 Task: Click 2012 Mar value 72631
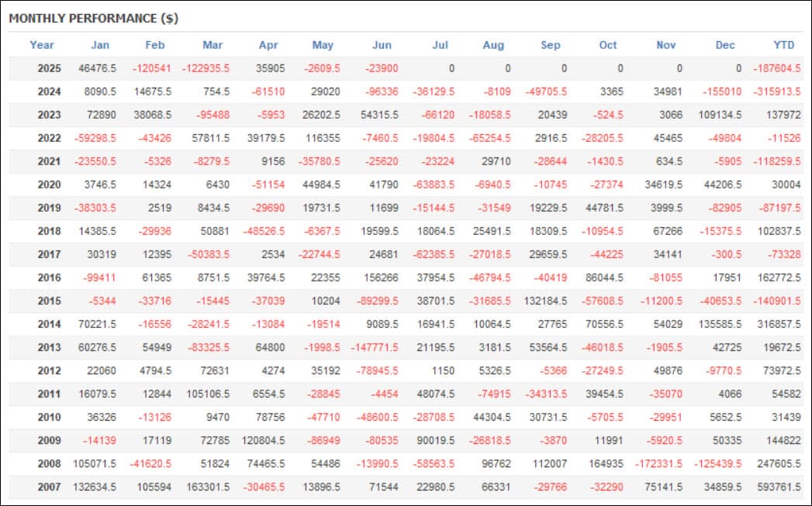(214, 371)
